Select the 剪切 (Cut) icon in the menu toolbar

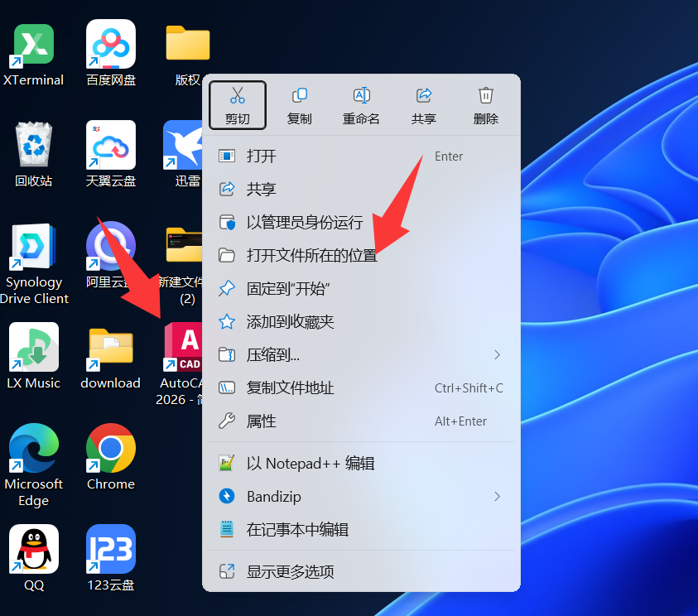tap(237, 105)
